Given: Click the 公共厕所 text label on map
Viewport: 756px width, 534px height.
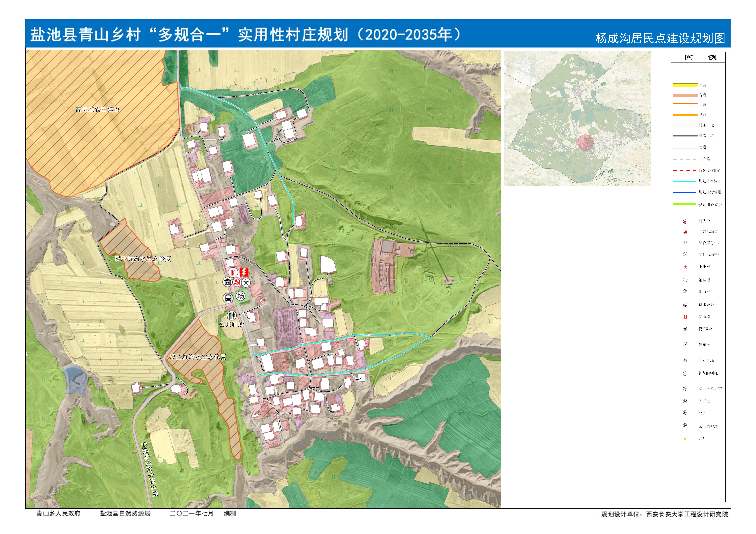Looking at the screenshot, I should click(x=232, y=324).
